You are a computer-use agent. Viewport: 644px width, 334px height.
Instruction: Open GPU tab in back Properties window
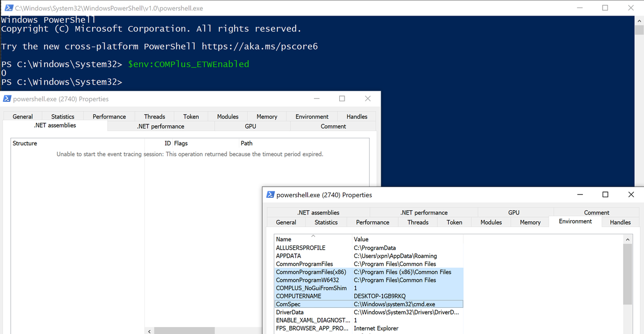tap(251, 127)
